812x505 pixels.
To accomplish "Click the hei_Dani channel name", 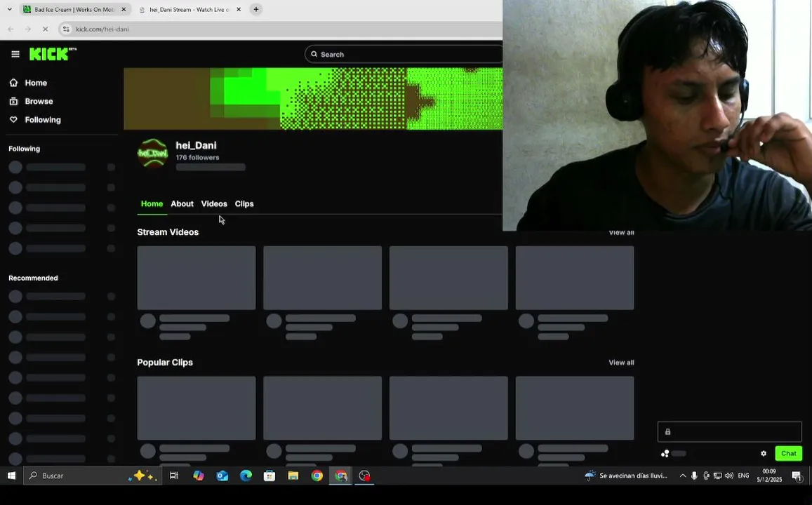I will click(x=196, y=146).
